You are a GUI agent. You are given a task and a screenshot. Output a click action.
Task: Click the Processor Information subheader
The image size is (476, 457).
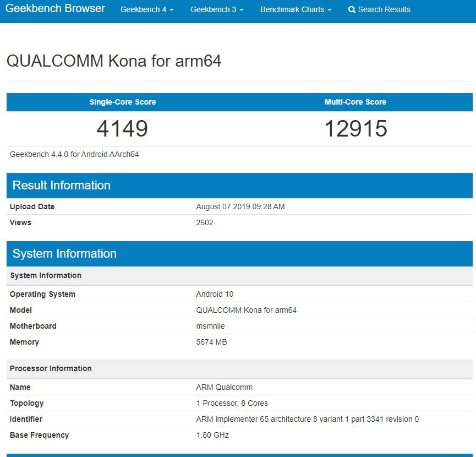click(239, 369)
